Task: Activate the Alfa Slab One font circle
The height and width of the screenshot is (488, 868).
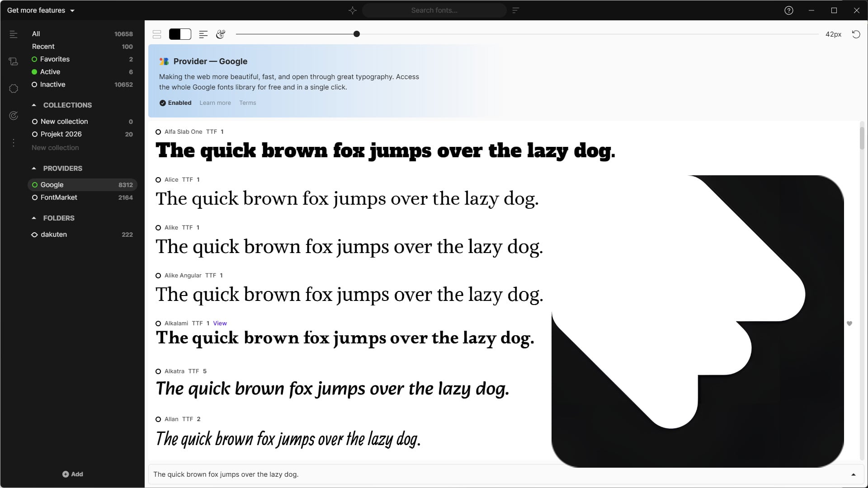Action: coord(158,132)
